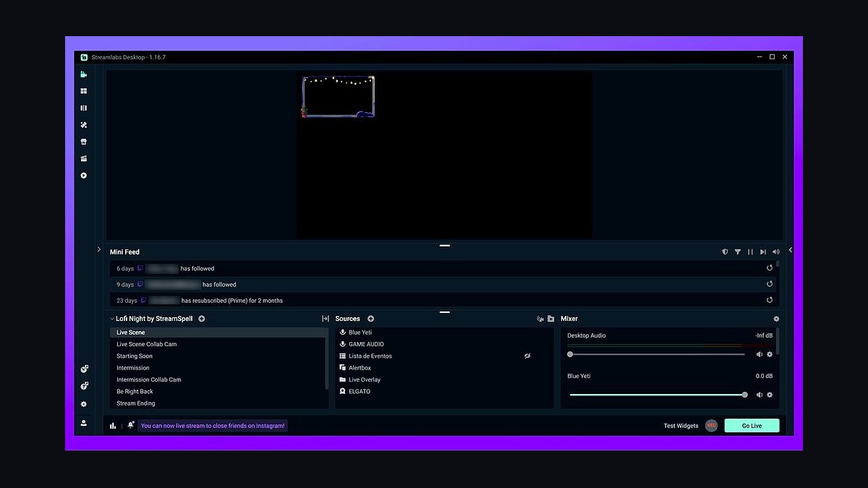The width and height of the screenshot is (868, 488).
Task: Replay the 6 days follow alert
Action: [770, 268]
